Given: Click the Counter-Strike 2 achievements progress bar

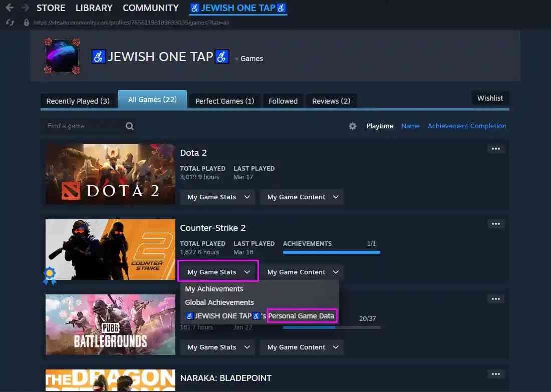Looking at the screenshot, I should tap(331, 252).
